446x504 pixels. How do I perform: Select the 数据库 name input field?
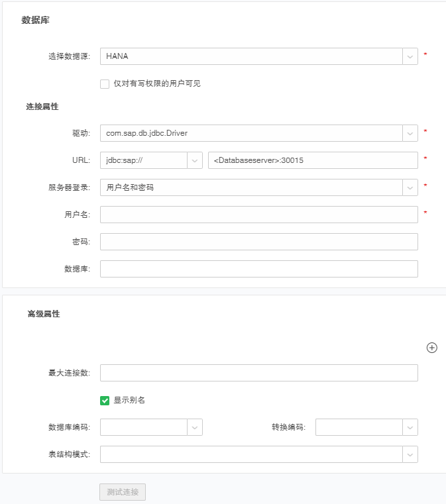(258, 268)
